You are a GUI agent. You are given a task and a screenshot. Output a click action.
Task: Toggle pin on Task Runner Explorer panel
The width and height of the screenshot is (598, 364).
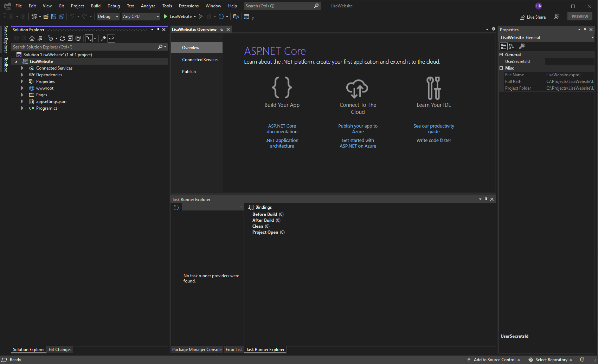pyautogui.click(x=486, y=199)
